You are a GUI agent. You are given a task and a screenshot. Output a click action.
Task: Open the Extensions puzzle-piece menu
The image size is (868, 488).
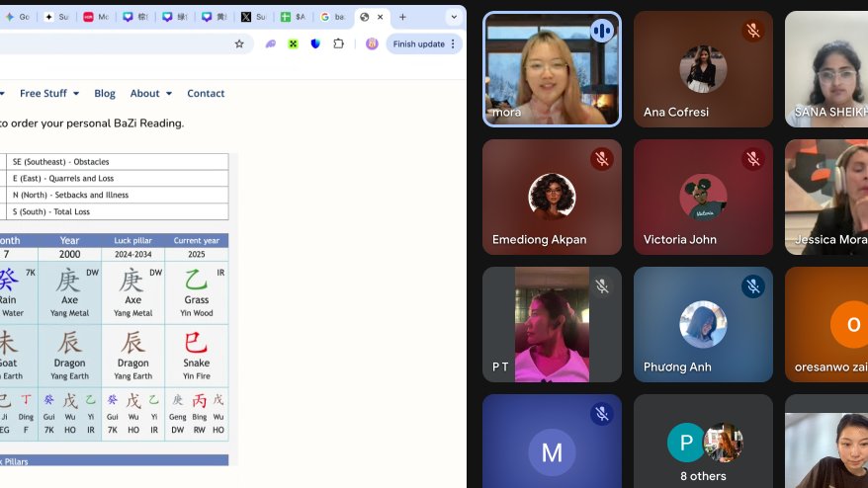[x=338, y=43]
